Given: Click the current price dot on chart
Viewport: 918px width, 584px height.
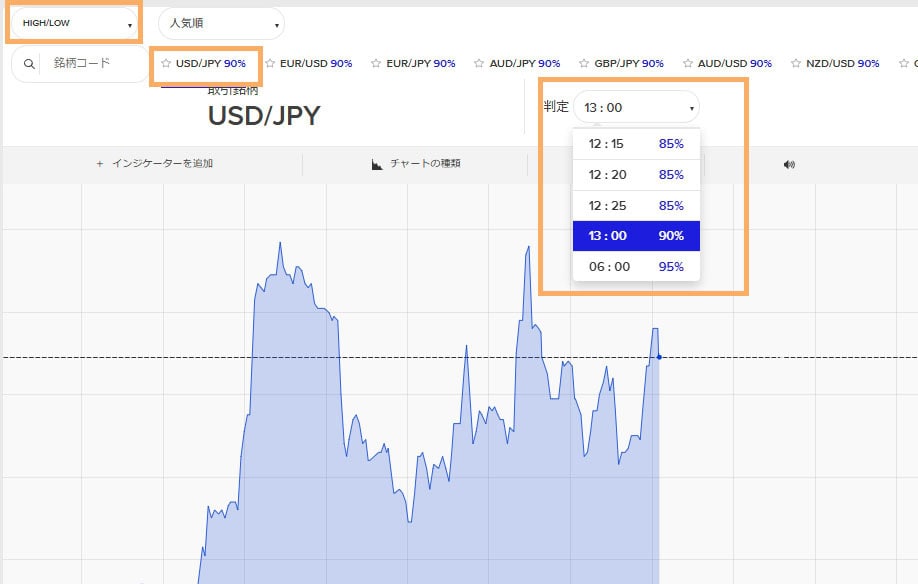Looking at the screenshot, I should point(659,357).
